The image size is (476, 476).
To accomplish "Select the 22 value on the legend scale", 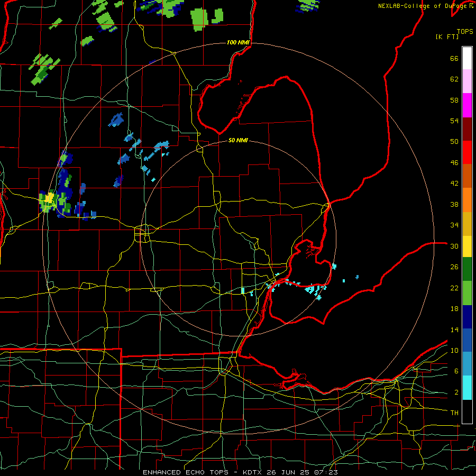I will (x=454, y=288).
